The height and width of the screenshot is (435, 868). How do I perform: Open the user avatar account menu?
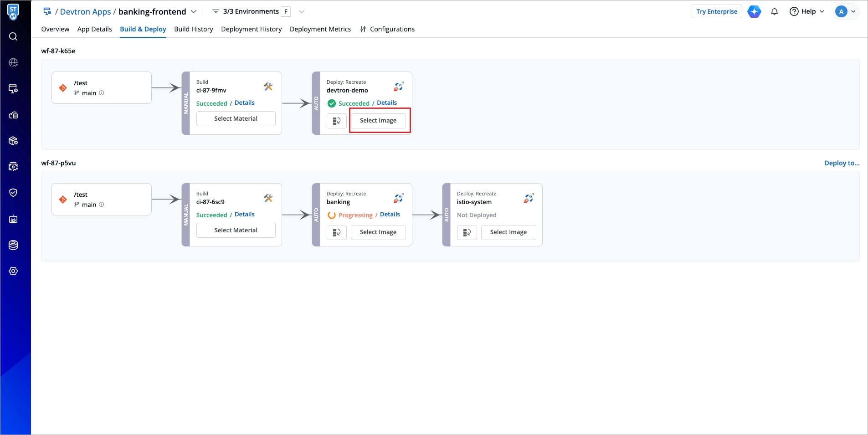(x=845, y=11)
